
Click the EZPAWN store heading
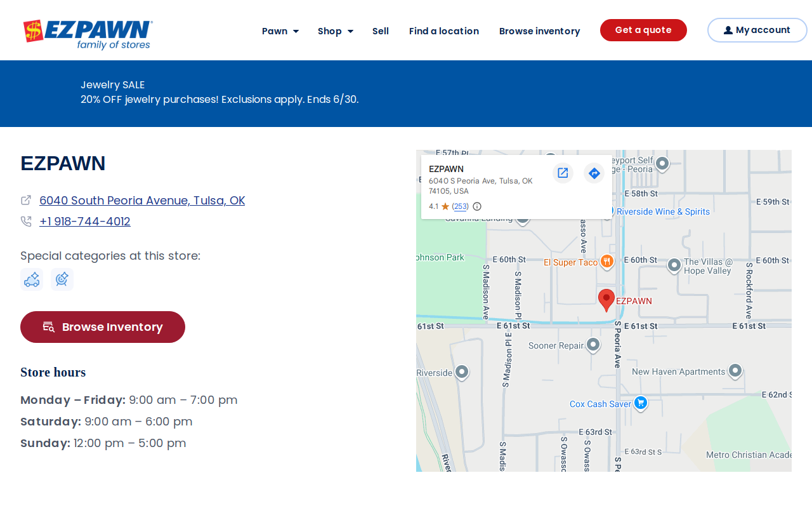[63, 163]
